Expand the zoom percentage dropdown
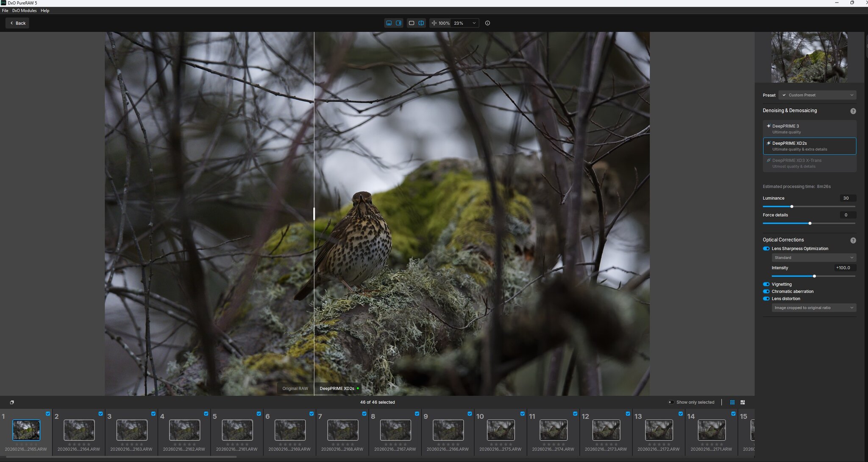This screenshot has height=462, width=868. (474, 23)
